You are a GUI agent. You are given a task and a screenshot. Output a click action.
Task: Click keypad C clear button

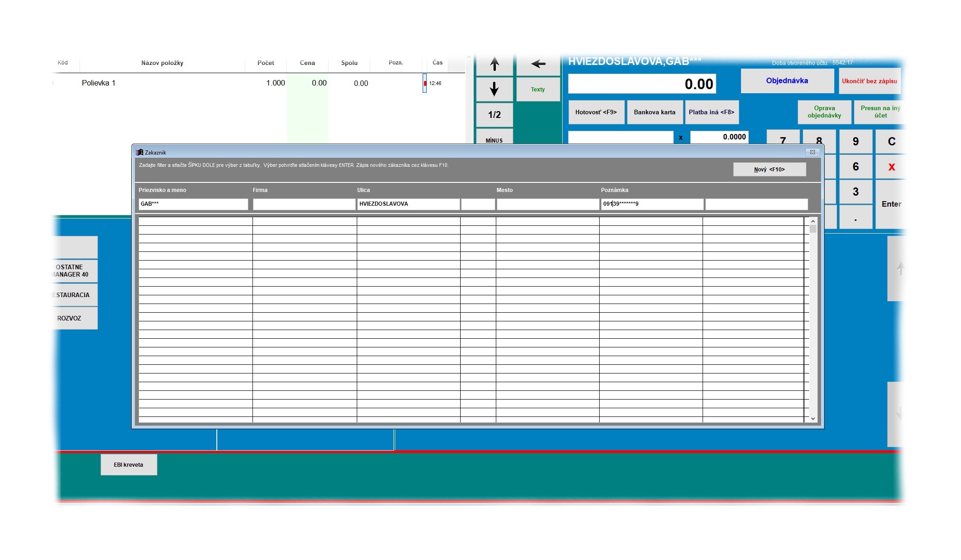coord(891,142)
